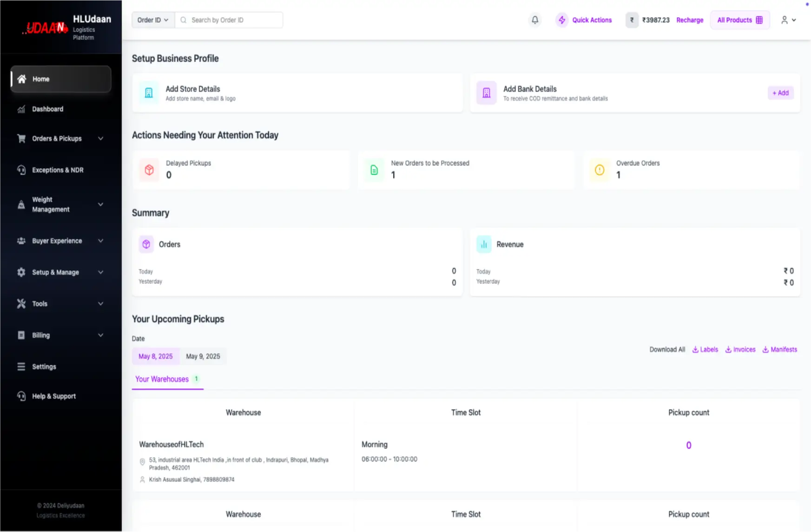The width and height of the screenshot is (811, 532).
Task: Click the WarehouseofHLTech pickup count 0
Action: [x=689, y=445]
